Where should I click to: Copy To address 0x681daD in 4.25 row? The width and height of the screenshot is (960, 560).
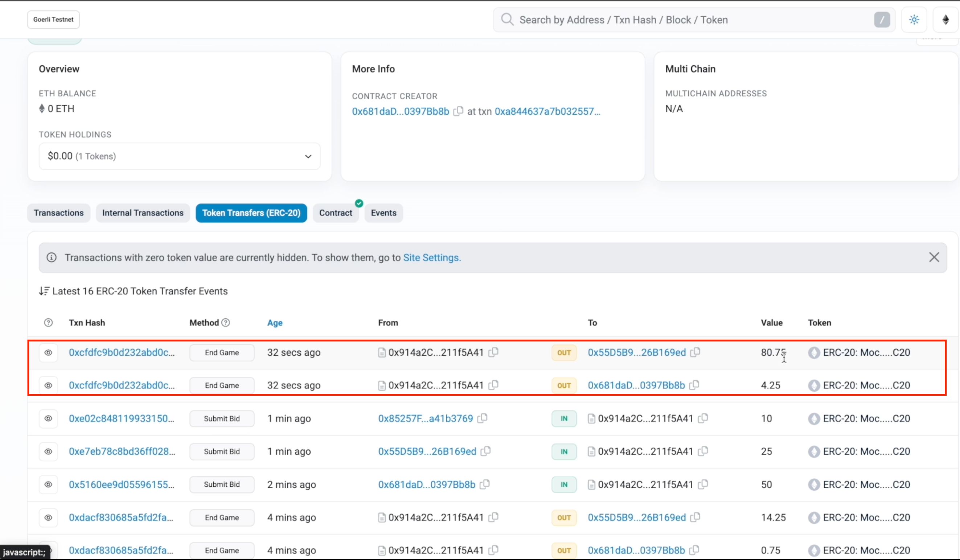[694, 385]
